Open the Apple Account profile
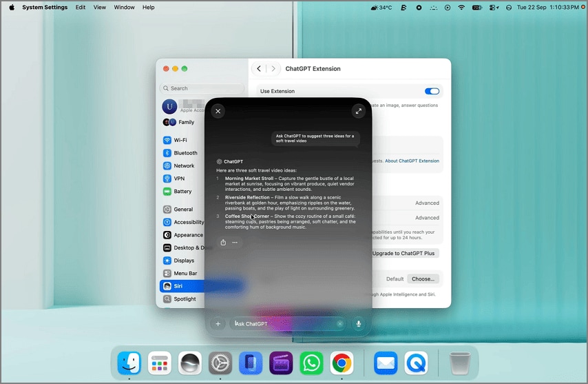588x384 pixels. 183,107
